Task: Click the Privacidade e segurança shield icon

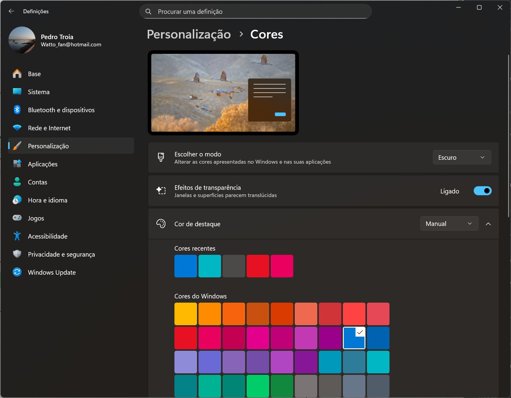Action: click(17, 254)
